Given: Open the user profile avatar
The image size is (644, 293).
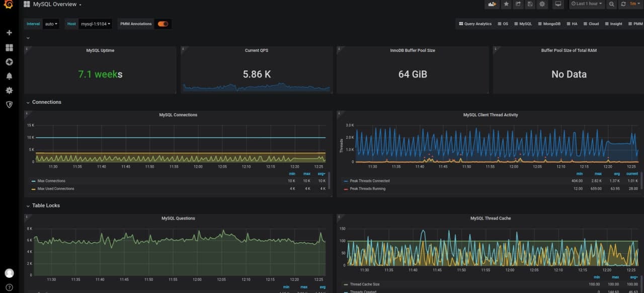Looking at the screenshot, I should [x=9, y=273].
